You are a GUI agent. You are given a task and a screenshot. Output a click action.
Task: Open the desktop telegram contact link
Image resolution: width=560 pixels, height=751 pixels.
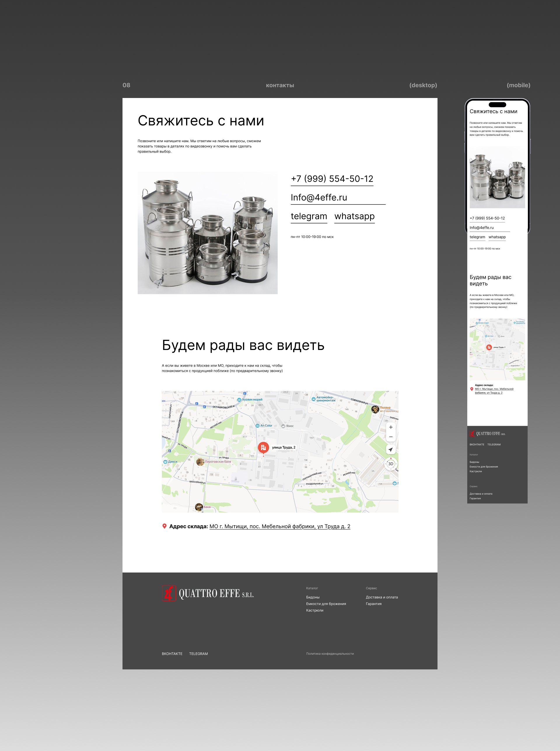pos(309,216)
